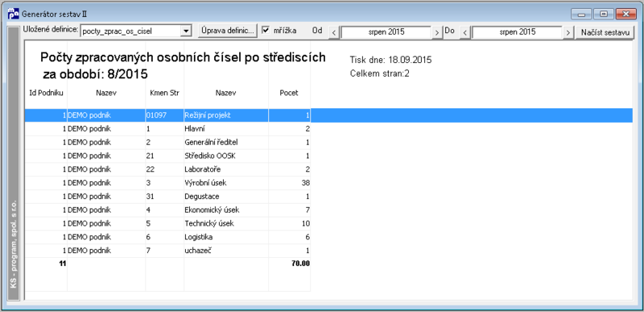644x312 pixels.
Task: Click the Kmen Str column header
Action: pos(164,93)
